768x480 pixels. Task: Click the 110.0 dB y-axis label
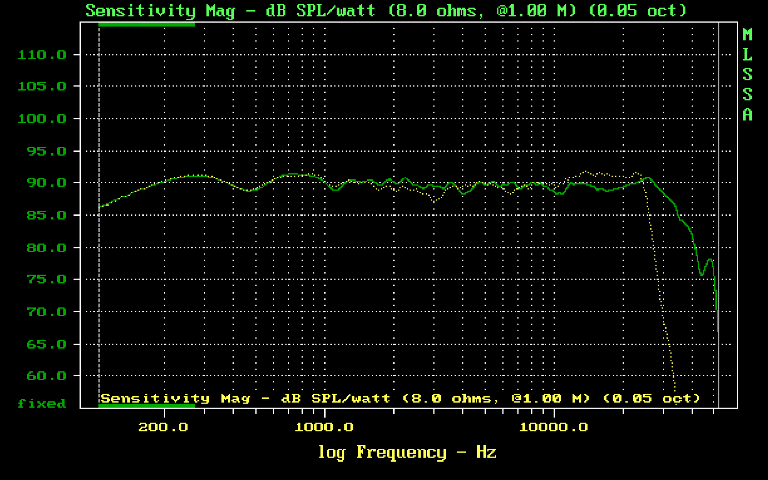[x=42, y=55]
